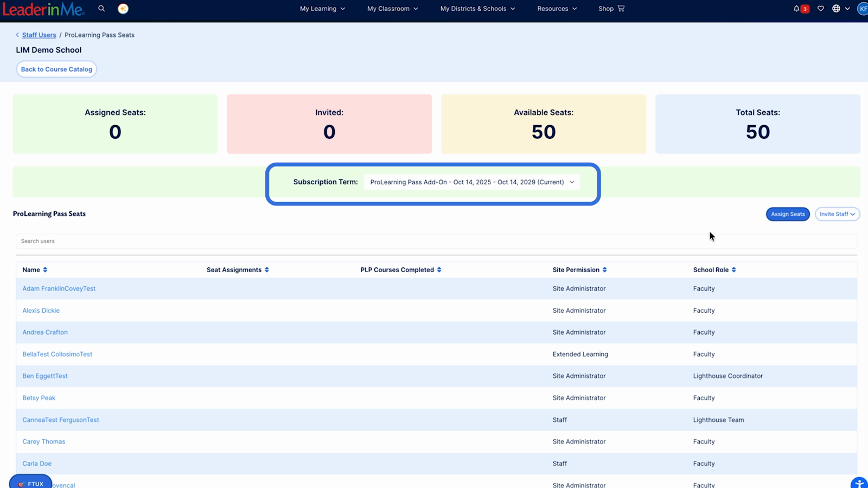This screenshot has height=488, width=868.
Task: Open Carla Doe's user link
Action: coord(37,464)
